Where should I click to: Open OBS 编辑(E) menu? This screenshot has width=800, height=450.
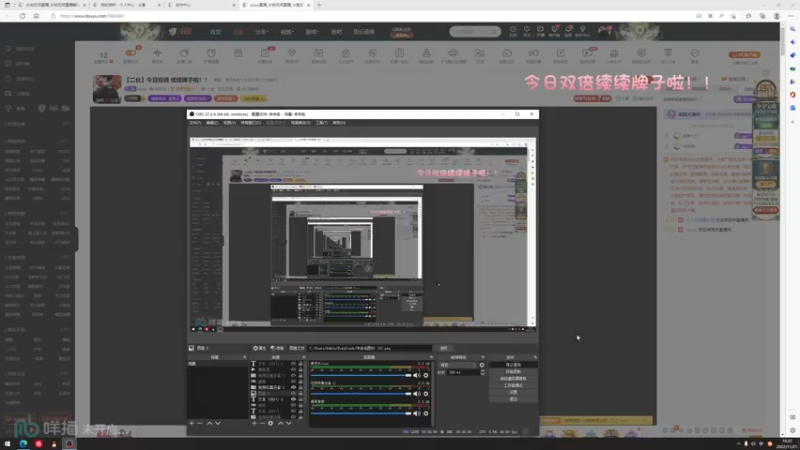pyautogui.click(x=212, y=123)
